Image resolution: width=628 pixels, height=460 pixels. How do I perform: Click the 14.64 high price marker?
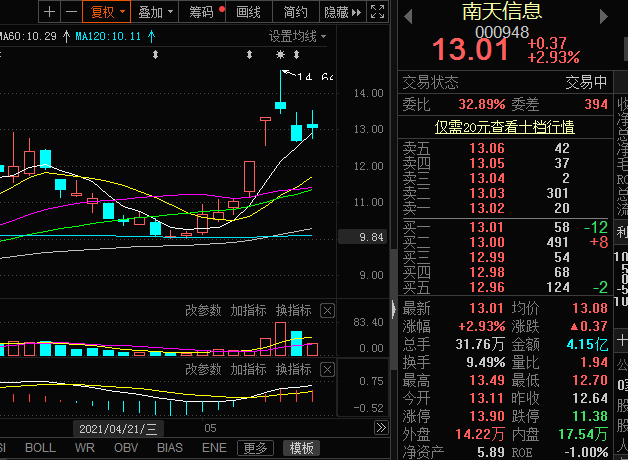pos(315,76)
